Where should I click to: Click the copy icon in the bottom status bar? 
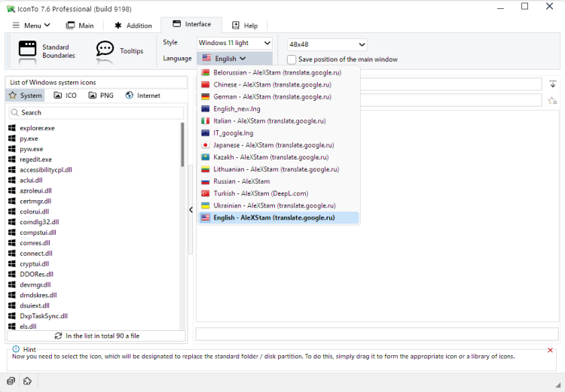pos(11,381)
